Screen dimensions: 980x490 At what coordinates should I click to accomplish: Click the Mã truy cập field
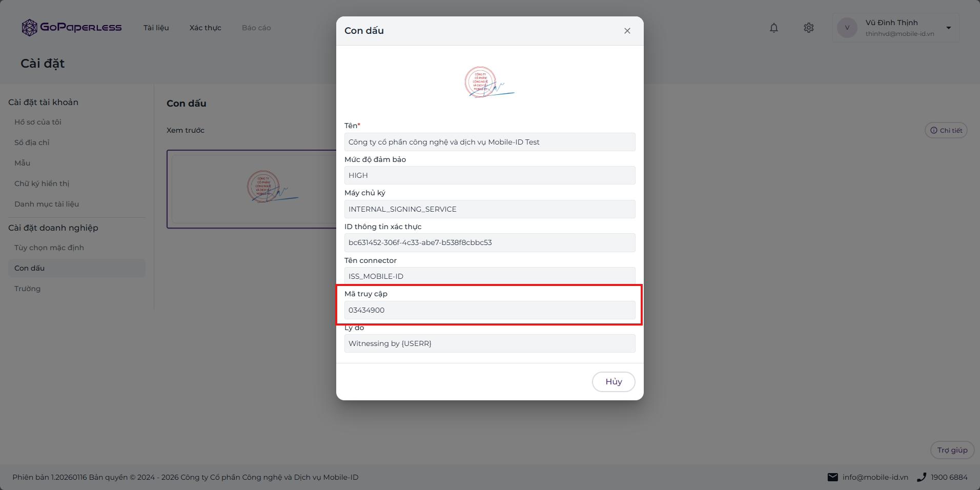click(489, 310)
